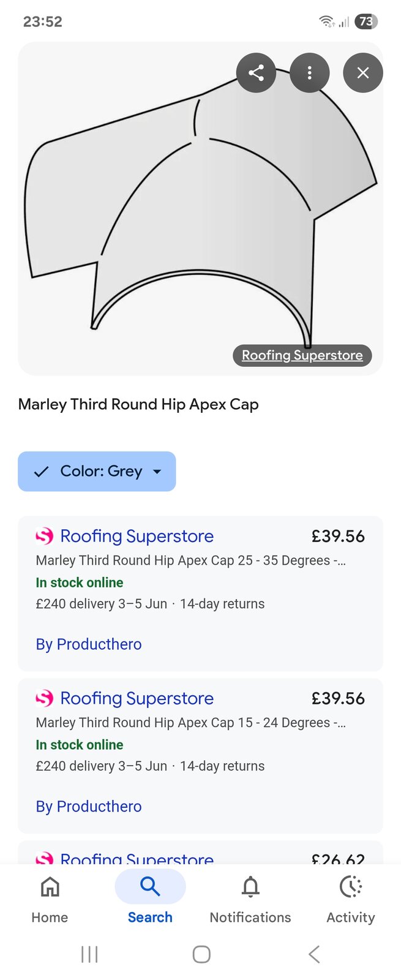Tap second By Producthero link
The width and height of the screenshot is (401, 980).
(89, 807)
